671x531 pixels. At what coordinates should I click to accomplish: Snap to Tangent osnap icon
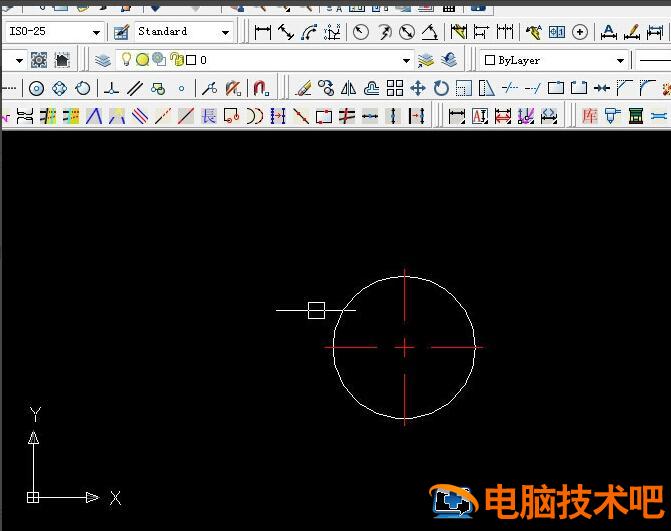[x=83, y=89]
